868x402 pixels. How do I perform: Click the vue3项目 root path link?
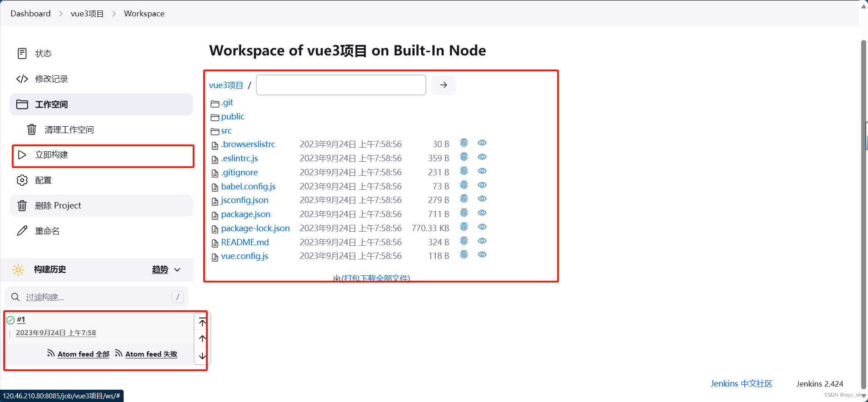[x=226, y=85]
